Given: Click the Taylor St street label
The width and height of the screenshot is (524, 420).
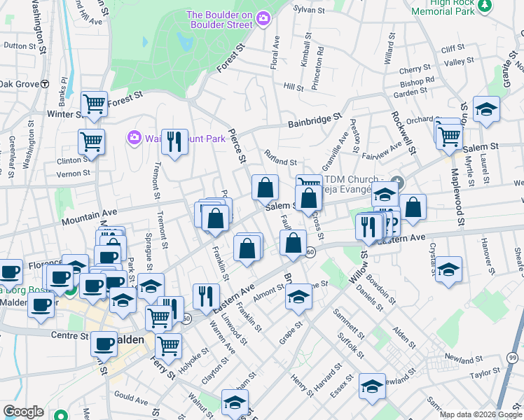Looking at the screenshot, I should [485, 372].
